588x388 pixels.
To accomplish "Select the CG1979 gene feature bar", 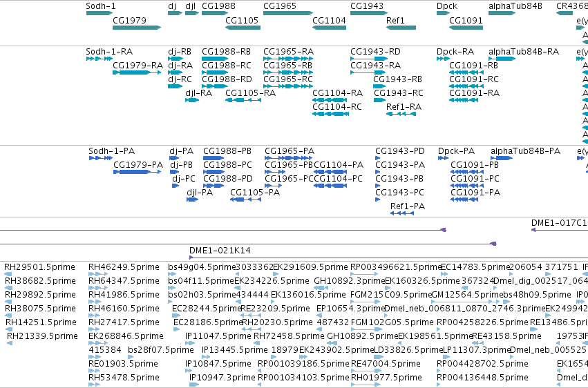I will (x=137, y=28).
